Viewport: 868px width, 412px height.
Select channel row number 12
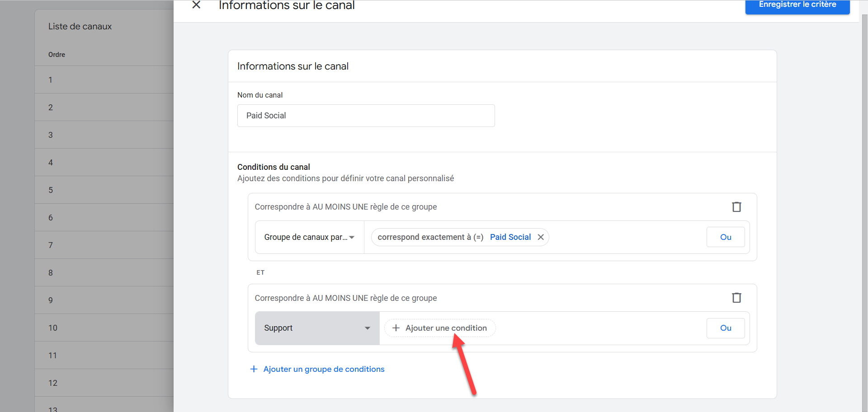click(104, 383)
